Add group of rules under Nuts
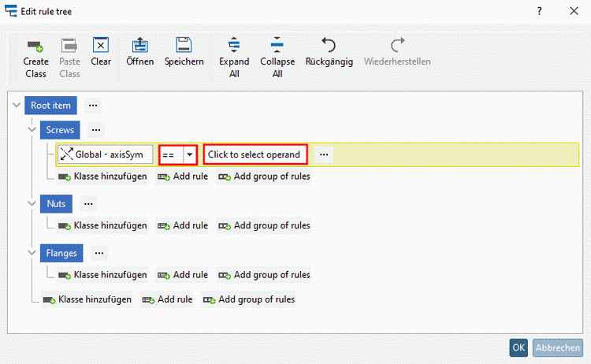The height and width of the screenshot is (364, 591). (x=264, y=225)
